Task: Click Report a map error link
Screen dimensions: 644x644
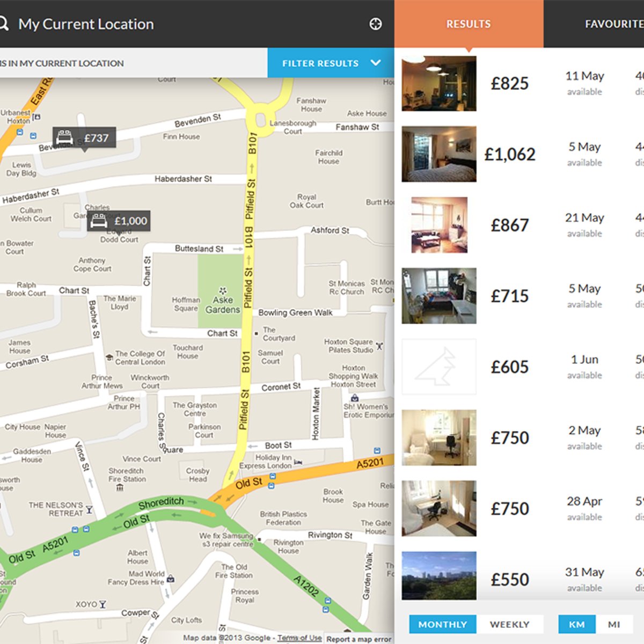Action: click(358, 639)
